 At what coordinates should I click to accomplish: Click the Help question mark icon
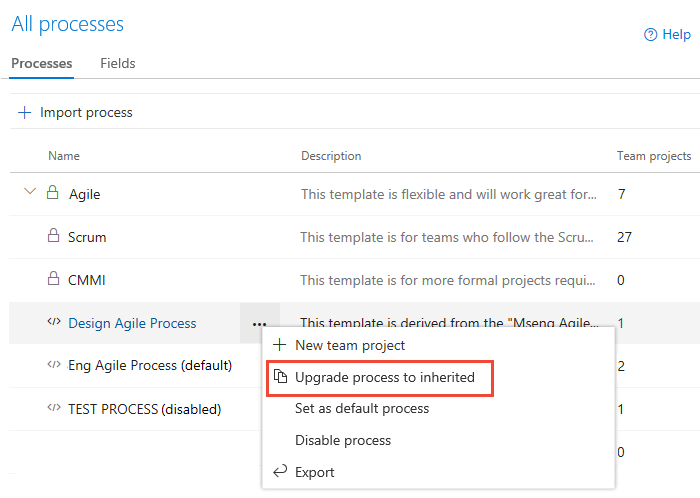(650, 35)
